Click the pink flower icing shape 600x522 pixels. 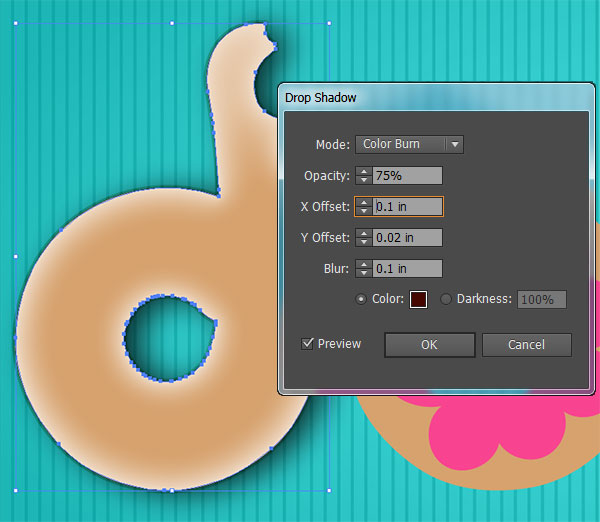point(497,429)
